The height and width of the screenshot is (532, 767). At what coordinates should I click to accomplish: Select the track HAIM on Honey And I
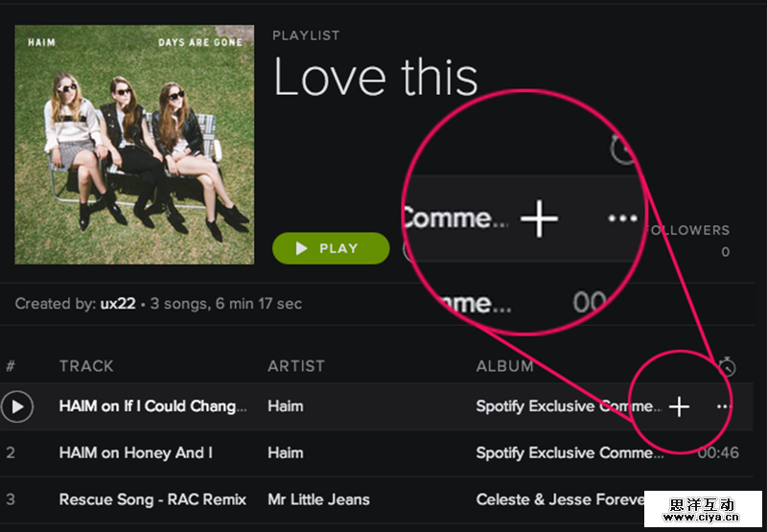[135, 452]
